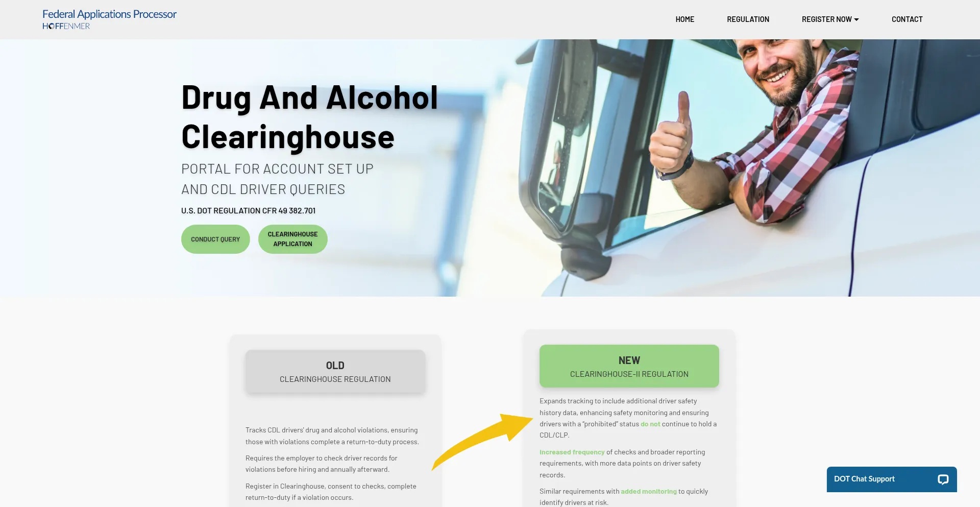Open the Contact page
The image size is (980, 507).
click(907, 19)
